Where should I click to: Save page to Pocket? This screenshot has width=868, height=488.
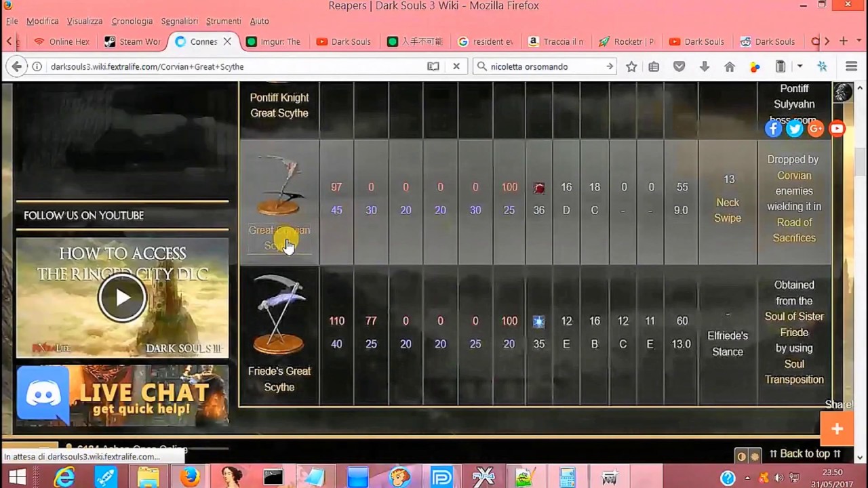coord(679,66)
